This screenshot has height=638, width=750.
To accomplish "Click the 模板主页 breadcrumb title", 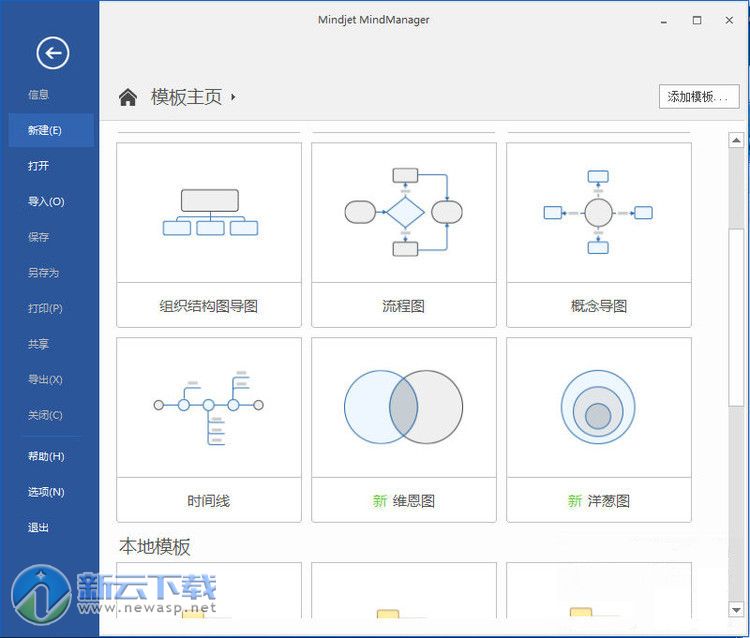I will pos(187,97).
